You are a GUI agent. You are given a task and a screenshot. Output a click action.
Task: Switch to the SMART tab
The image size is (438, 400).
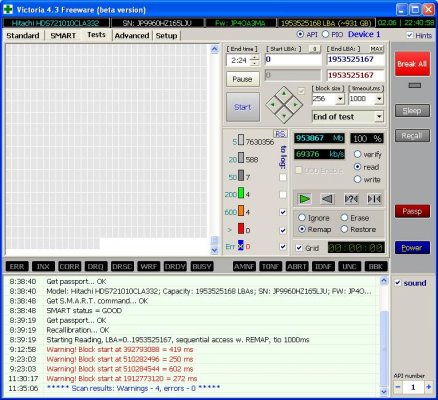[63, 36]
